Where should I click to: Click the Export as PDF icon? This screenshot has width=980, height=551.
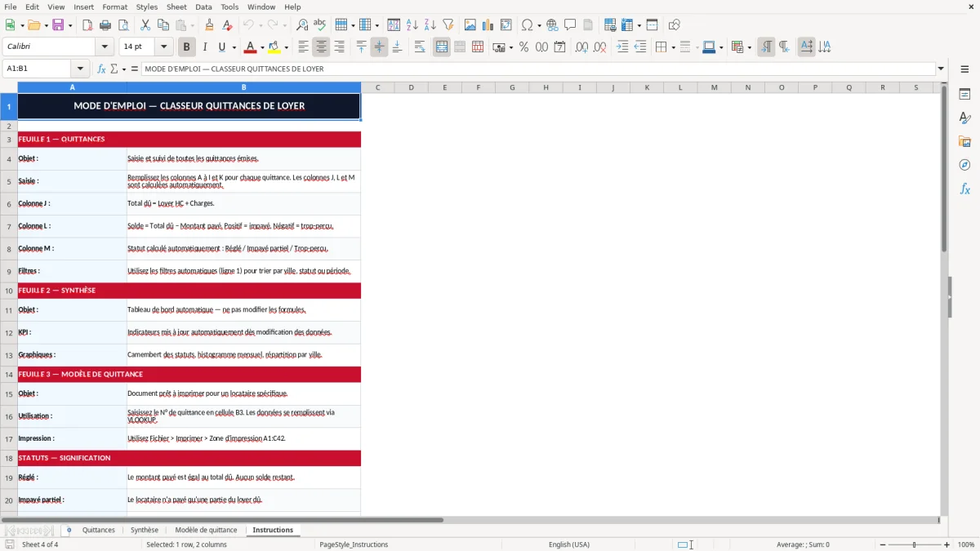tap(87, 25)
